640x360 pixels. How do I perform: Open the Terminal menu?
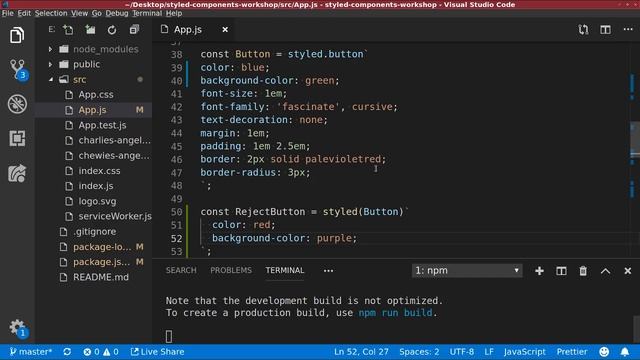147,13
